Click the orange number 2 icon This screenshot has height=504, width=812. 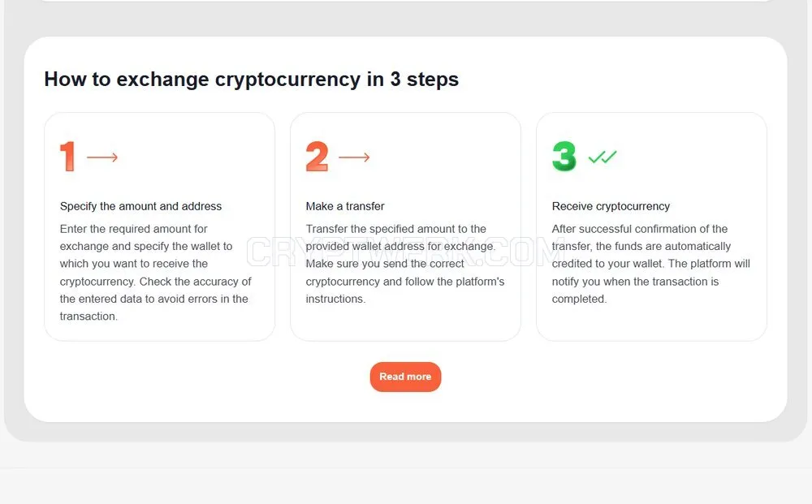[317, 157]
